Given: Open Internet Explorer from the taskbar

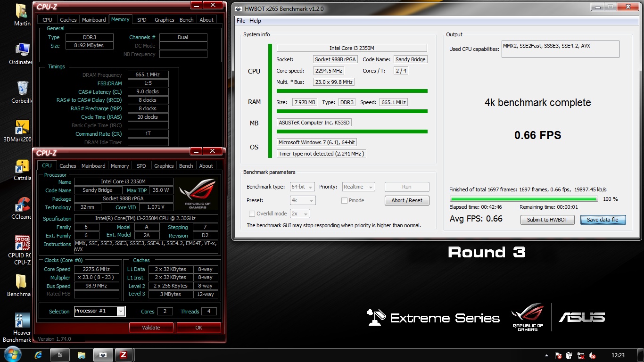Looking at the screenshot, I should 39,355.
